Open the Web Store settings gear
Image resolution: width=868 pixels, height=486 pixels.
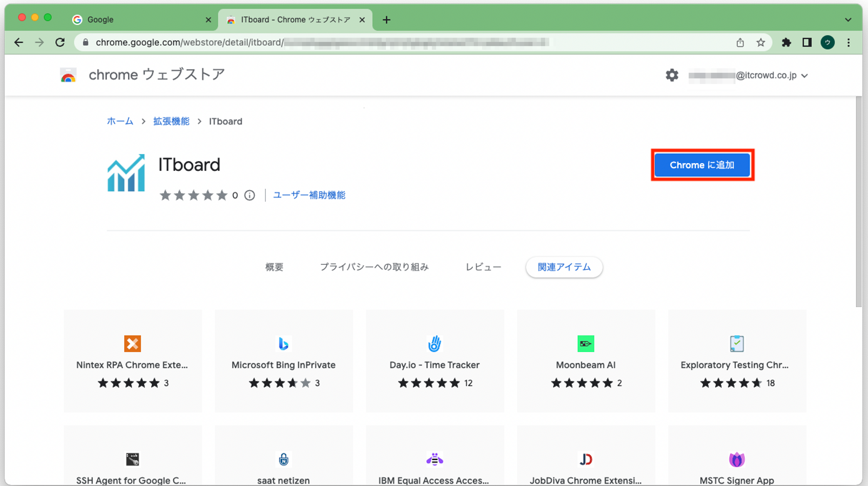point(671,75)
